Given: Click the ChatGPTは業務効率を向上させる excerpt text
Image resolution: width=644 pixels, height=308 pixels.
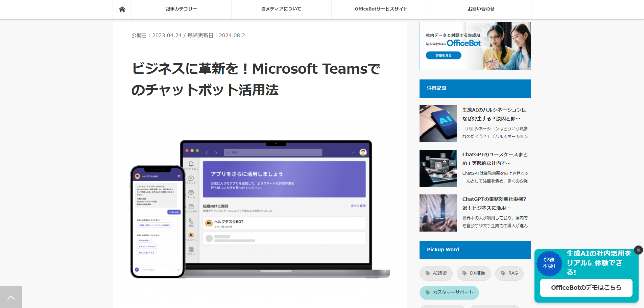Looking at the screenshot, I should [495, 177].
